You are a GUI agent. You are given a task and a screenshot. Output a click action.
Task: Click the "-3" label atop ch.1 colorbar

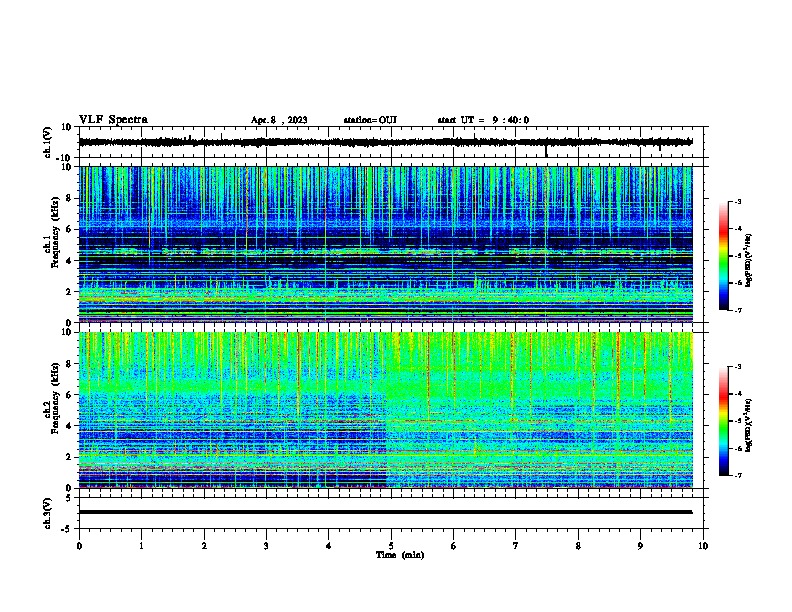point(737,201)
